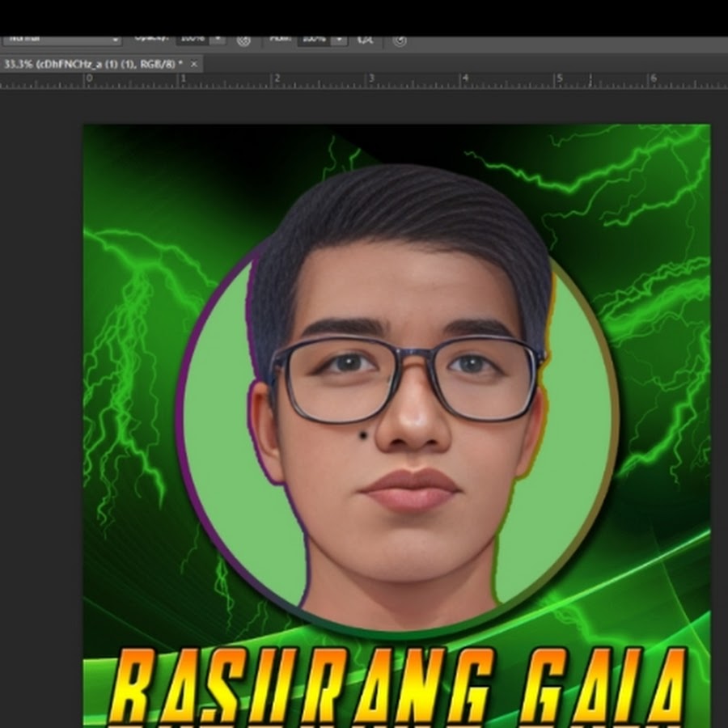Toggle pressure for size icon
This screenshot has height=728, width=728.
400,41
